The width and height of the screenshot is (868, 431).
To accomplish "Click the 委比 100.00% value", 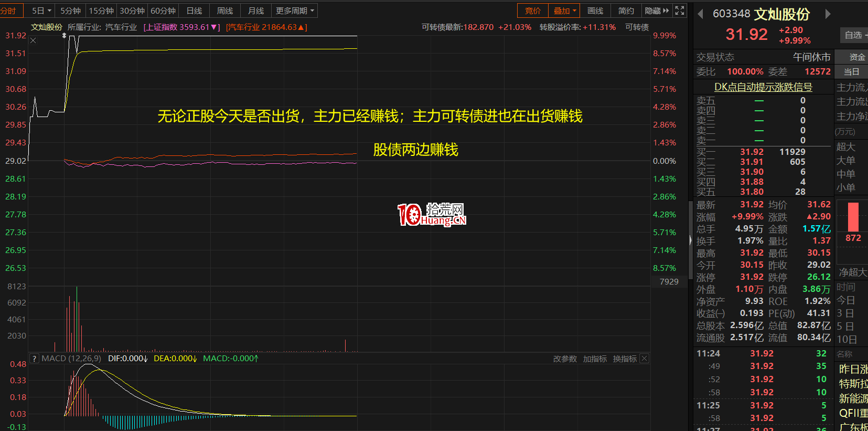I will (x=745, y=71).
